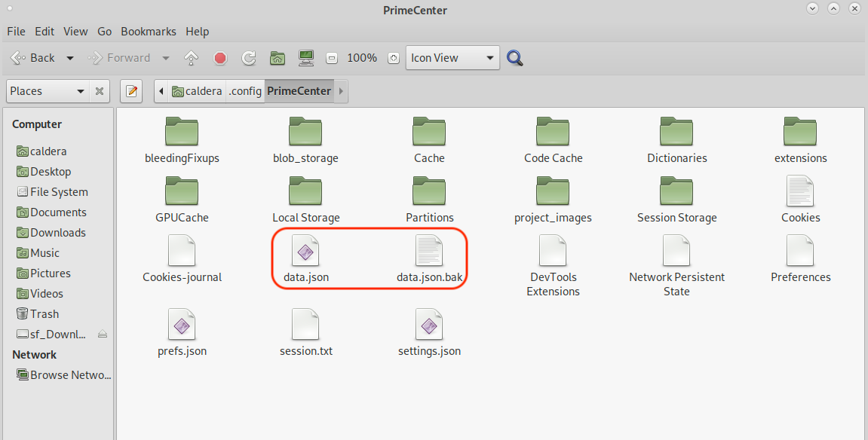Viewport: 868px width, 440px height.
Task: Jump to .config via the breadcrumb
Action: [x=244, y=90]
